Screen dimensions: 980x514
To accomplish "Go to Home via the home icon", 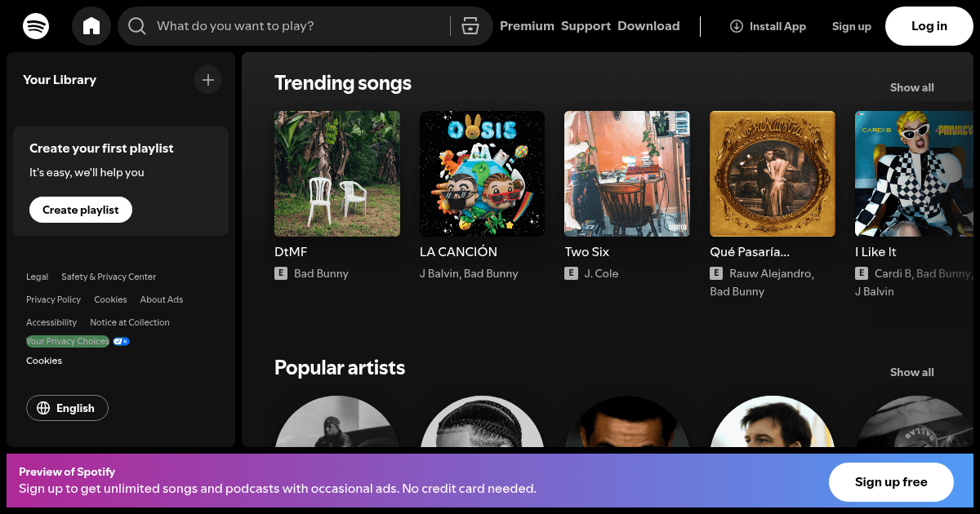I will (91, 25).
